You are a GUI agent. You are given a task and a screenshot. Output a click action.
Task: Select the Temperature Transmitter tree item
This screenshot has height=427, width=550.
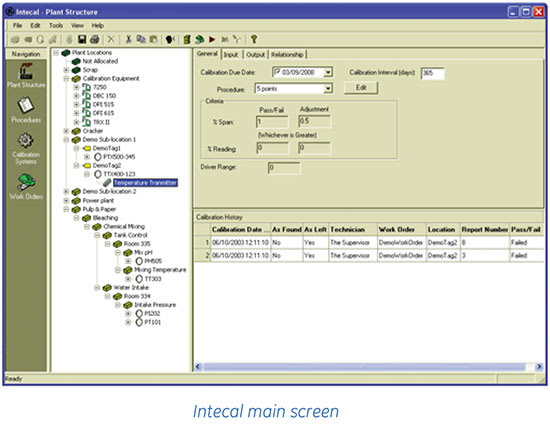coord(145,182)
